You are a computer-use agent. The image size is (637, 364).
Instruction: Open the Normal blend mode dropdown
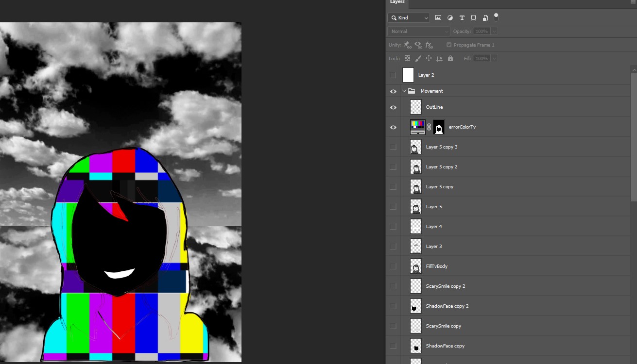tap(419, 32)
